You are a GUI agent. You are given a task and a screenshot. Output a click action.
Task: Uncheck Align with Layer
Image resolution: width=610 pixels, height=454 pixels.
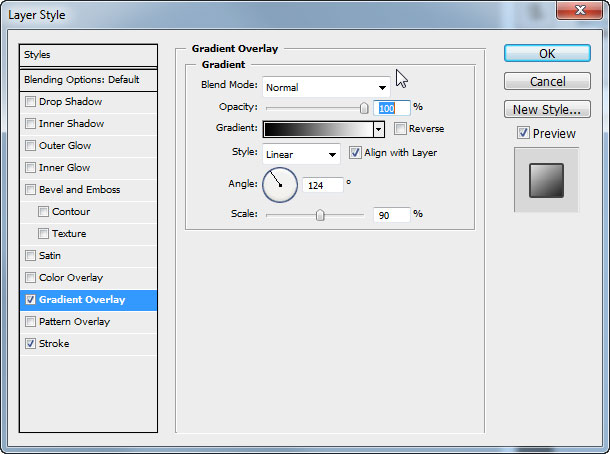click(x=355, y=153)
